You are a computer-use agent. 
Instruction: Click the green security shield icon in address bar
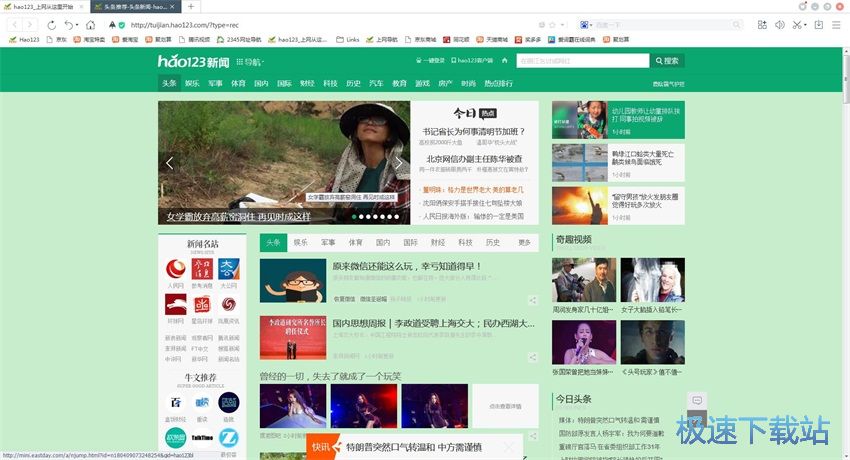[122, 25]
